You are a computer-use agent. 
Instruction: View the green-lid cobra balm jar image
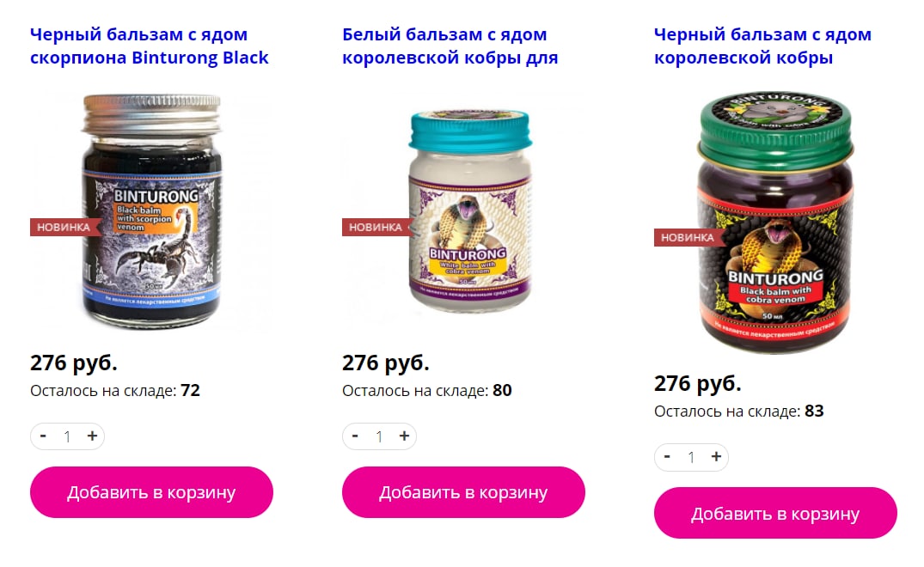[x=775, y=222]
